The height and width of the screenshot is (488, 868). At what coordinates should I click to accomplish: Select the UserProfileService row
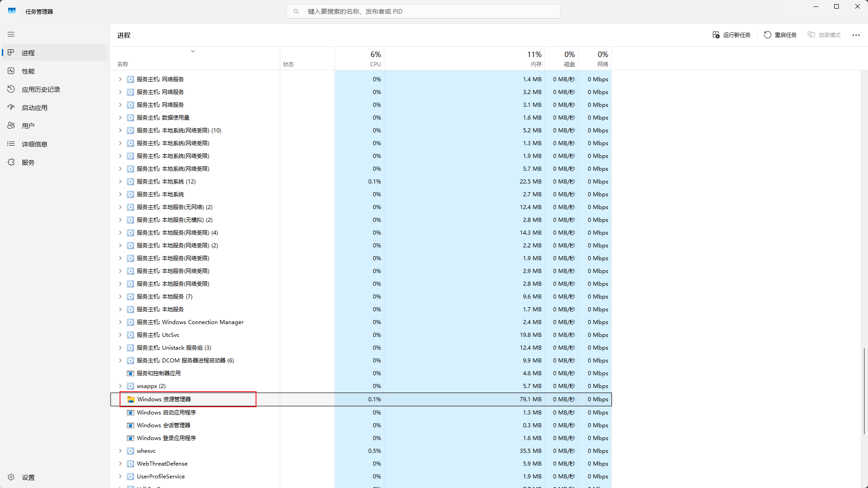click(x=361, y=477)
